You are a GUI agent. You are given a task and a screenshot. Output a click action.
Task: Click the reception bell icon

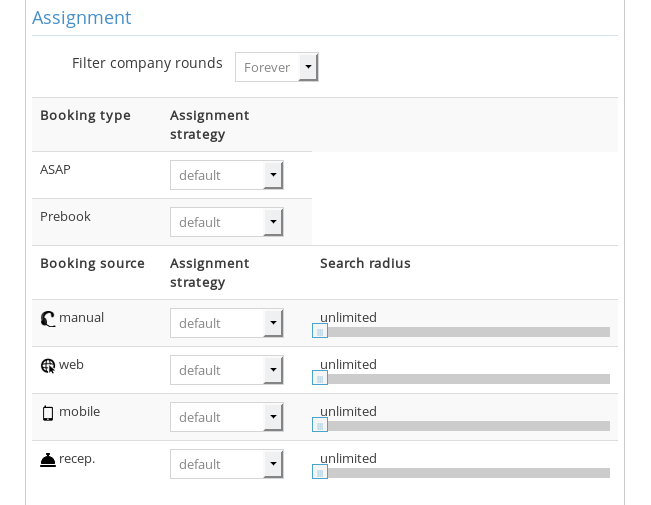tap(48, 460)
